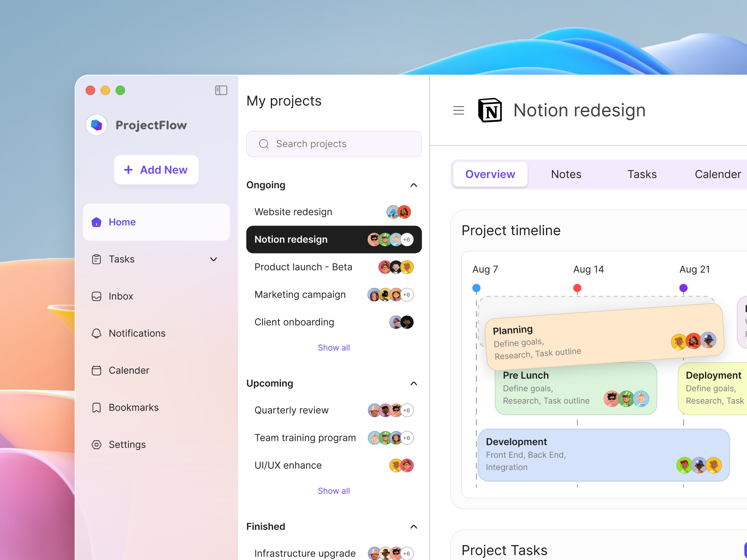Open the Calender from the sidebar icon
The image size is (747, 560).
[96, 370]
